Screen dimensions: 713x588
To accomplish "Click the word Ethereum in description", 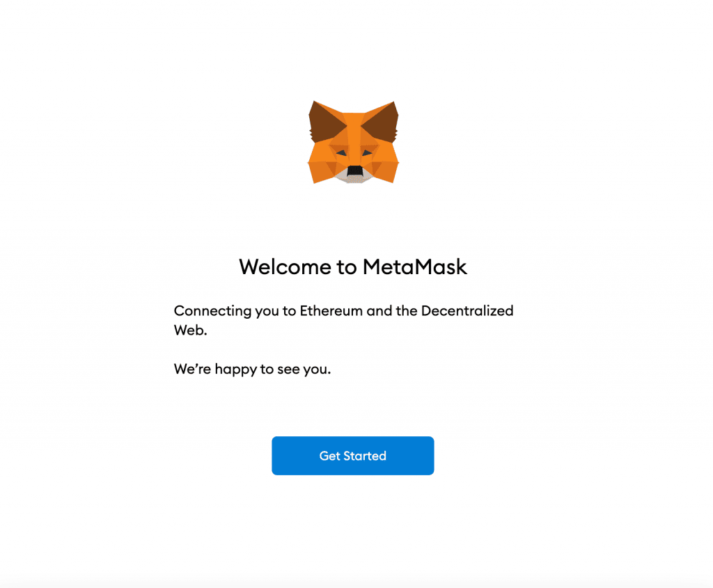I will [331, 311].
